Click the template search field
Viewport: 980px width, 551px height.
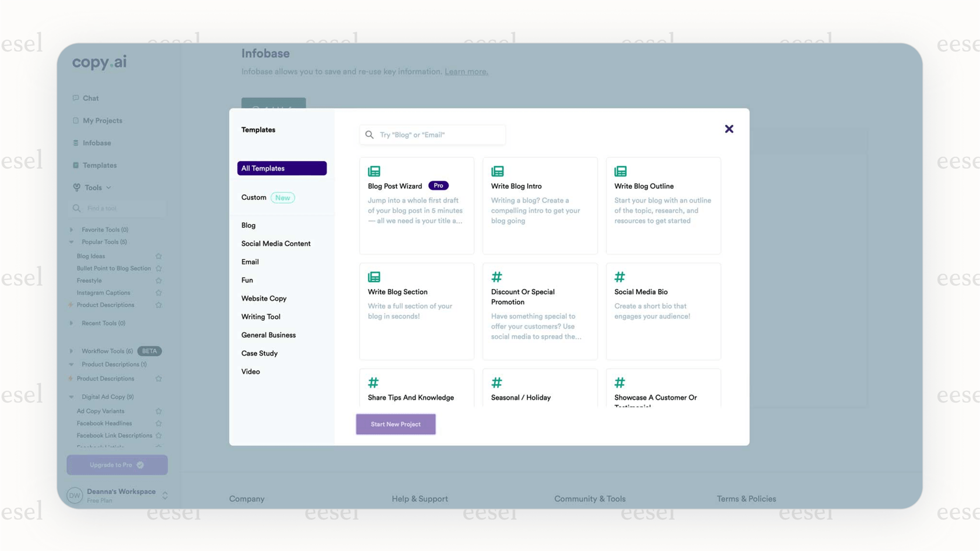click(432, 135)
